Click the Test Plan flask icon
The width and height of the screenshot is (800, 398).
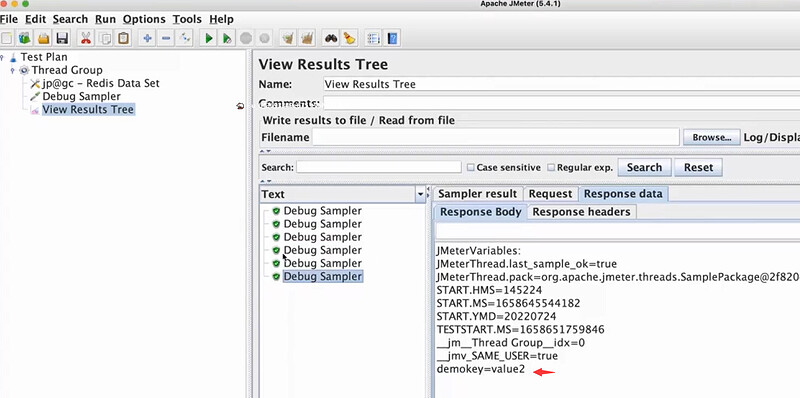click(x=13, y=57)
